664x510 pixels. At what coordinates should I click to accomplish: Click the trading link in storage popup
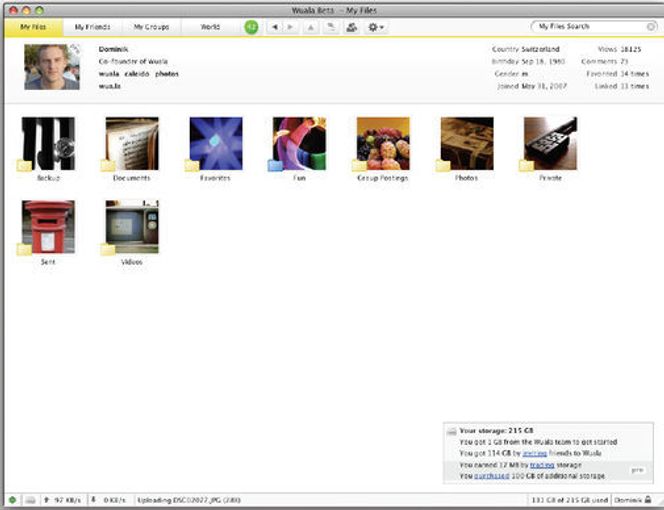[x=542, y=465]
